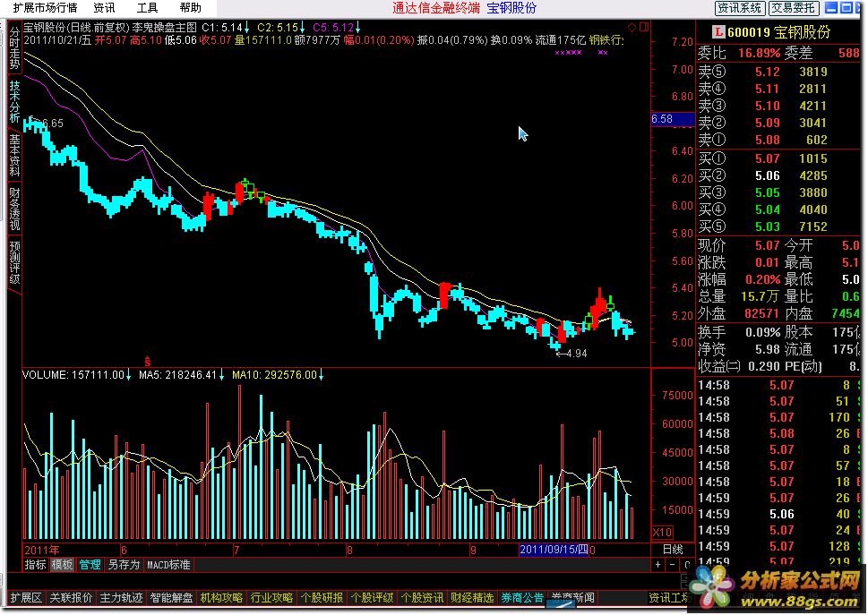Click the 买① 5.07 order row

coord(778,158)
